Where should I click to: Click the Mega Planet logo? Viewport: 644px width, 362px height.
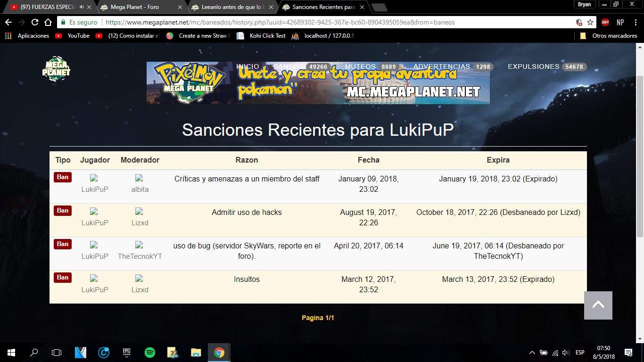(x=56, y=69)
